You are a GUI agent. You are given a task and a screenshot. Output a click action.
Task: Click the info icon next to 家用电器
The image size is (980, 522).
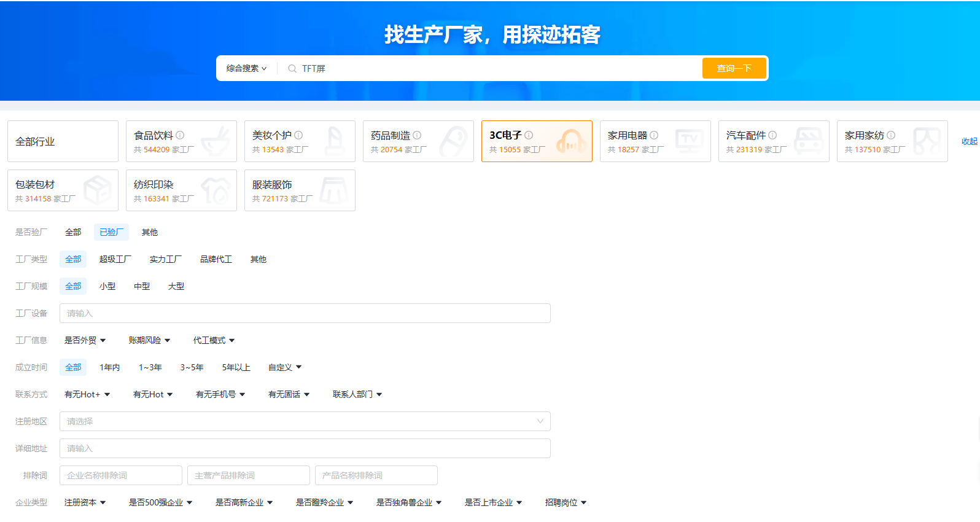pos(654,135)
